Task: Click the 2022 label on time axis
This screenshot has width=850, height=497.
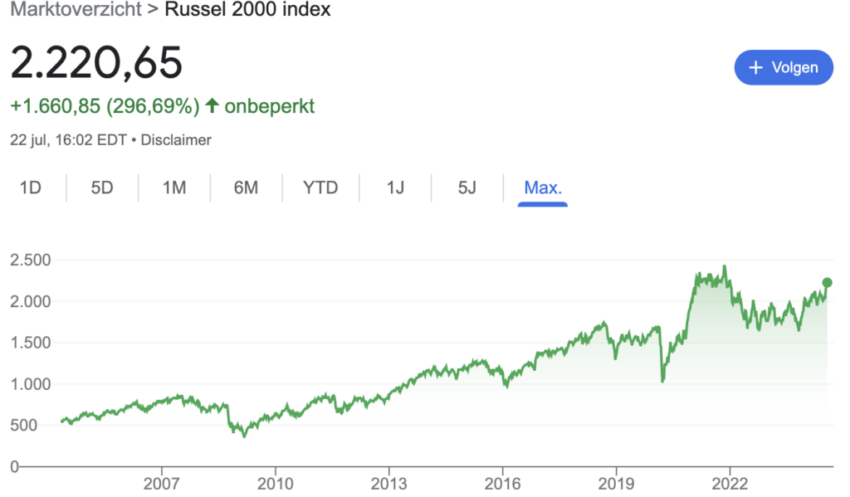Action: pos(730,483)
